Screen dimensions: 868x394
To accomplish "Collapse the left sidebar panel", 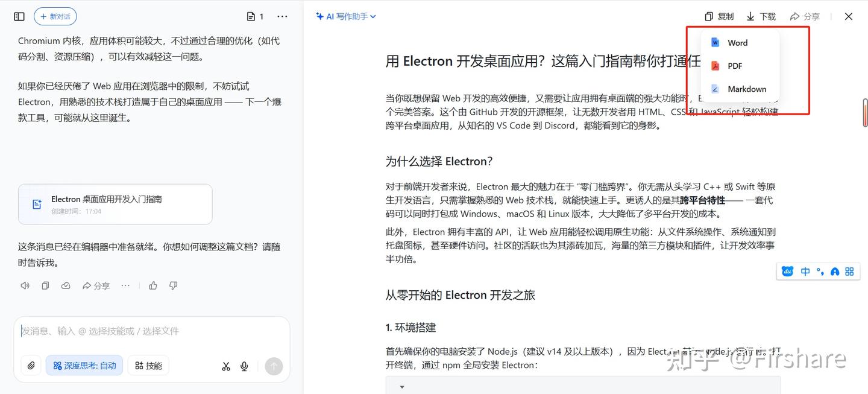I will (19, 17).
